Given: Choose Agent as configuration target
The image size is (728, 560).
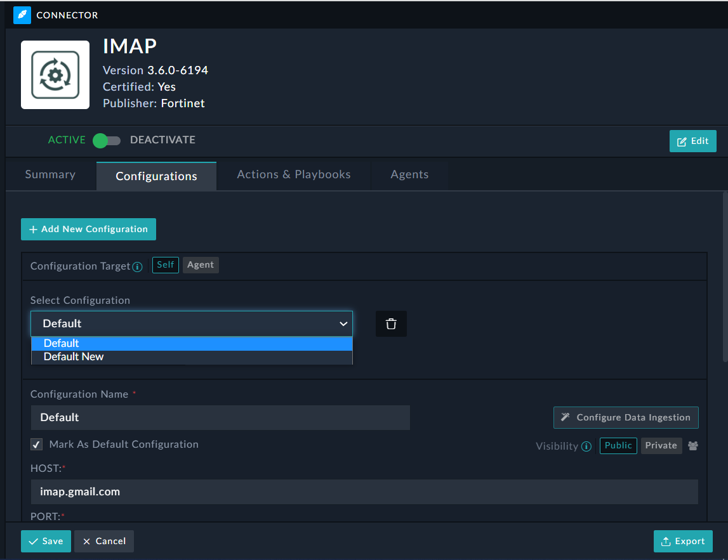Looking at the screenshot, I should 201,265.
